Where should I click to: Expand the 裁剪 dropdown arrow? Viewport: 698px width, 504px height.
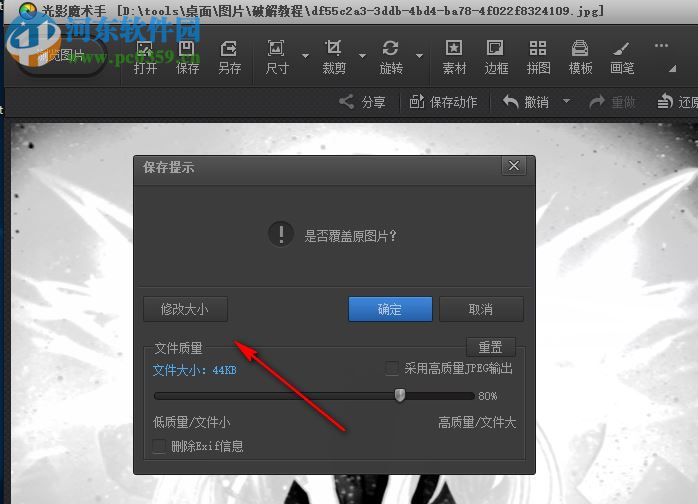(x=362, y=56)
